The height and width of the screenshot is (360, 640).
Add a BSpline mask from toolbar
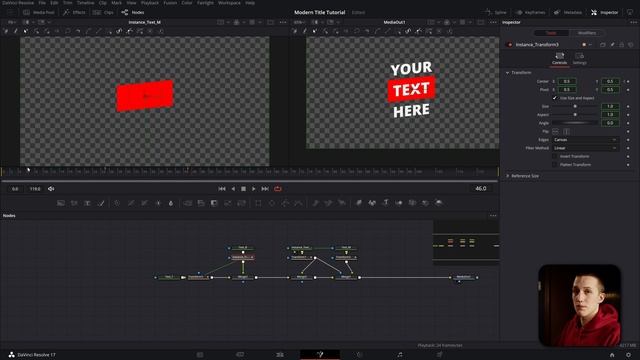coord(299,203)
